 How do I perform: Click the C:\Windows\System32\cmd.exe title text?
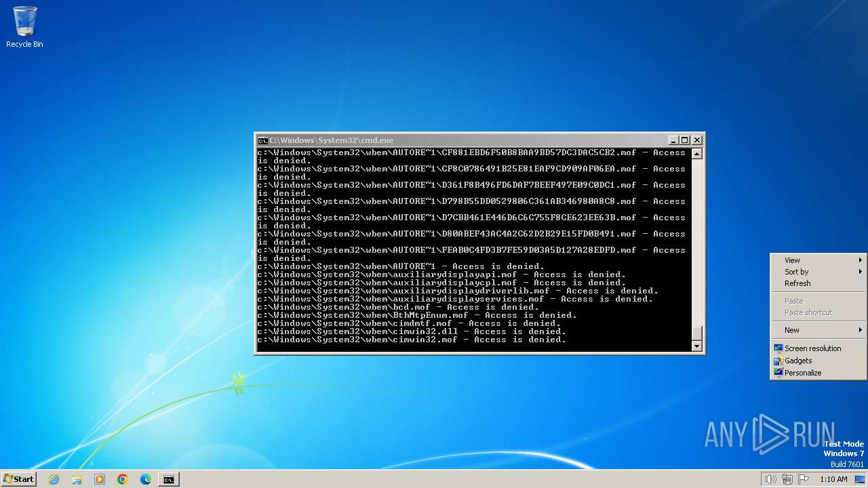(332, 140)
